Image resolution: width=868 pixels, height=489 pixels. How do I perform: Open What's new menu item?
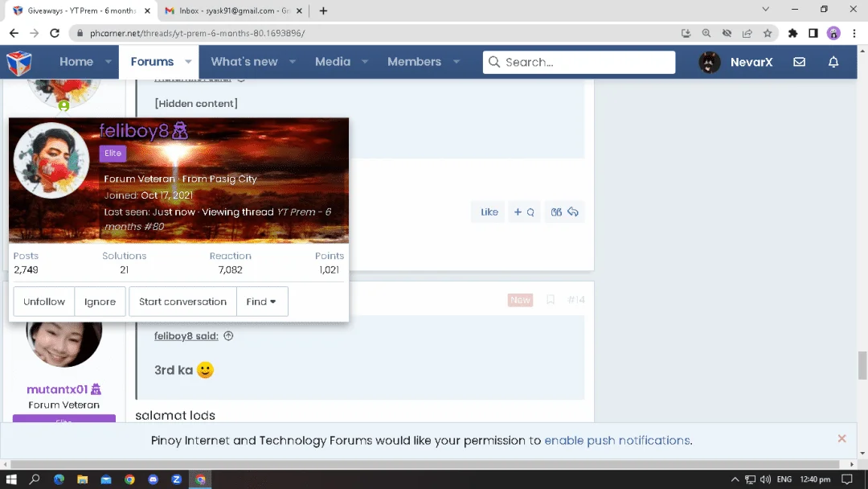(244, 62)
